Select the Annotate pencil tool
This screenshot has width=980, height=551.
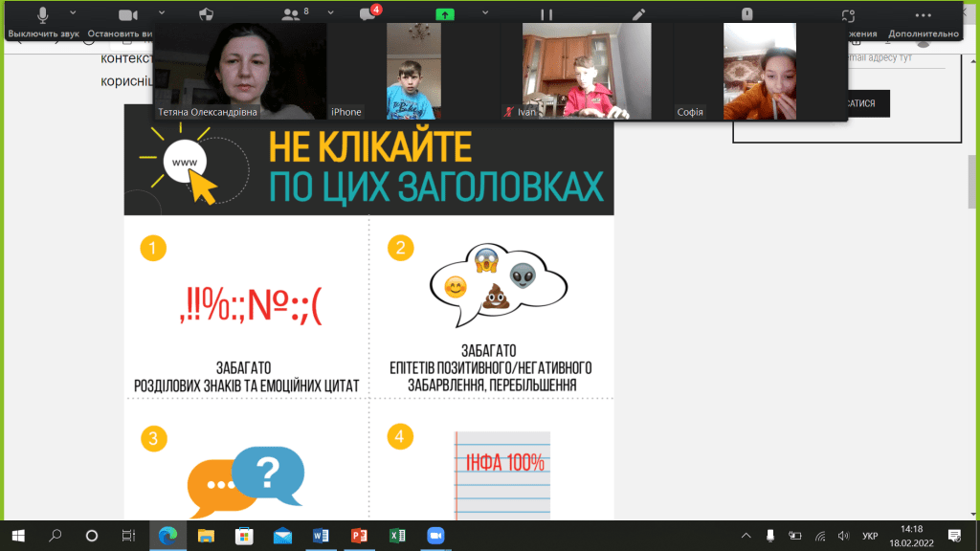[x=638, y=15]
